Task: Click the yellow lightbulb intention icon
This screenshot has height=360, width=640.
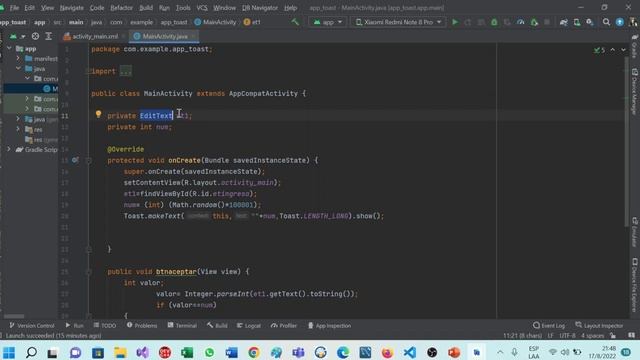Action: [x=98, y=114]
